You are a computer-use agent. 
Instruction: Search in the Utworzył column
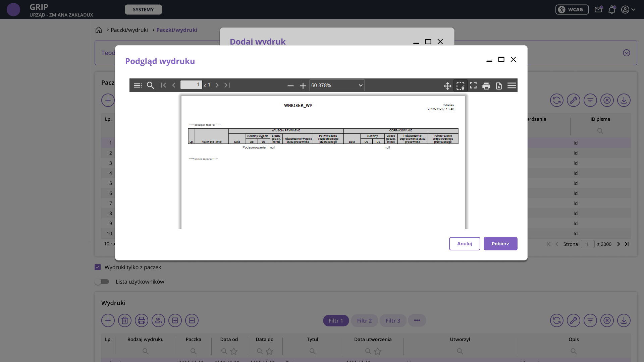[460, 351]
